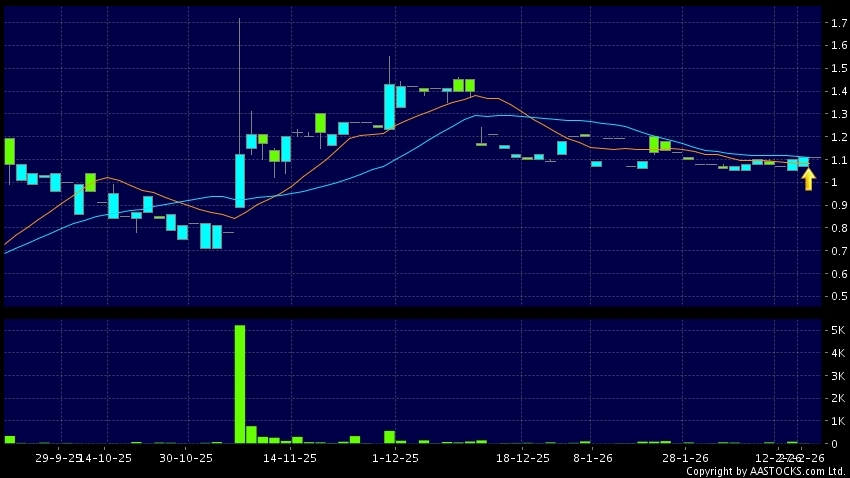This screenshot has width=850, height=478.
Task: Click the last cyan candle above the arrow
Action: tap(803, 160)
